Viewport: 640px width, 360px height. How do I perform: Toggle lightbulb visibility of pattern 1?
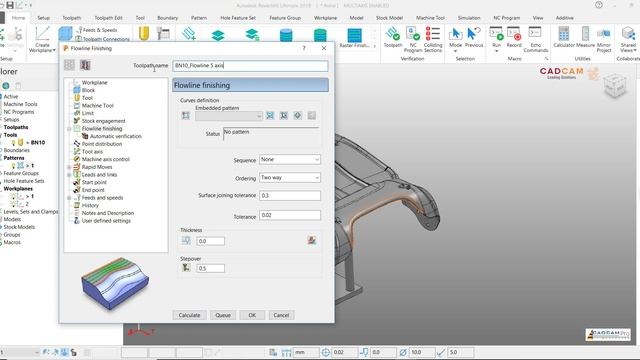point(13,166)
